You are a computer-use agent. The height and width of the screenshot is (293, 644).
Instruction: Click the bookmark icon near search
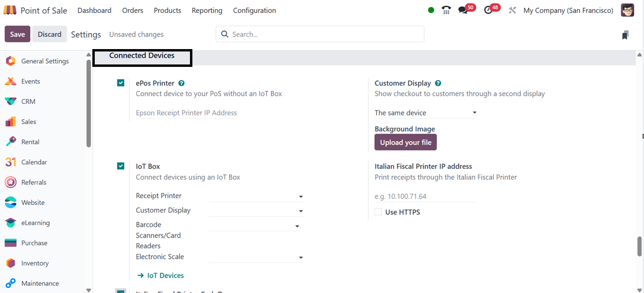(x=625, y=35)
